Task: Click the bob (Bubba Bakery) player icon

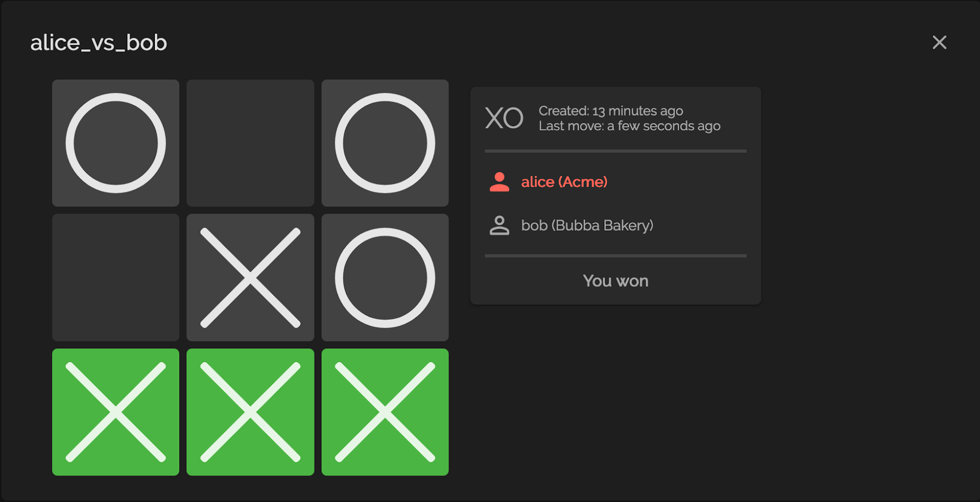Action: pos(499,225)
